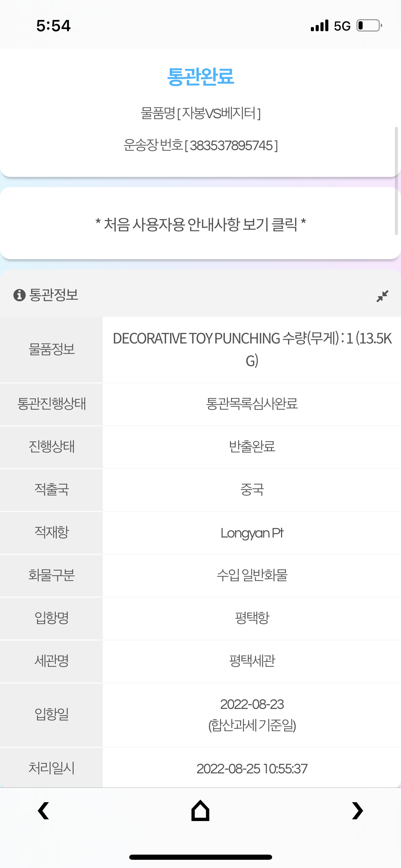Open 처음 사용자용 안내사항 보기 link
401x868 pixels.
[x=200, y=225]
